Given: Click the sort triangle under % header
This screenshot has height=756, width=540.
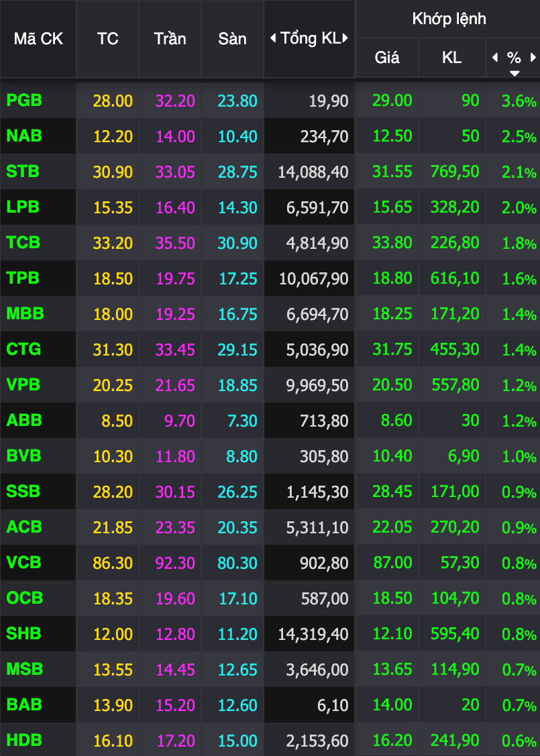Looking at the screenshot, I should point(515,72).
